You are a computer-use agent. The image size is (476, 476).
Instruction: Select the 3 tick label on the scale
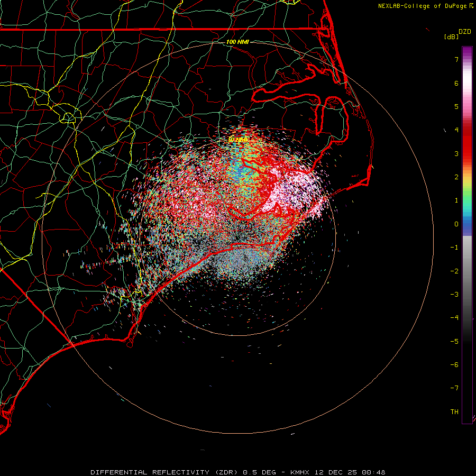click(x=456, y=153)
